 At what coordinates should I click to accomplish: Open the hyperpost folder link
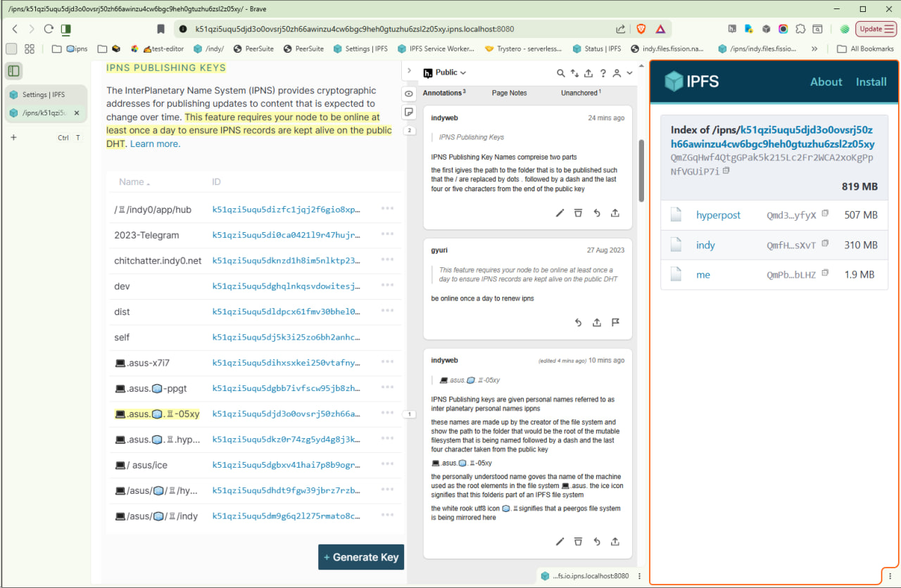(718, 215)
